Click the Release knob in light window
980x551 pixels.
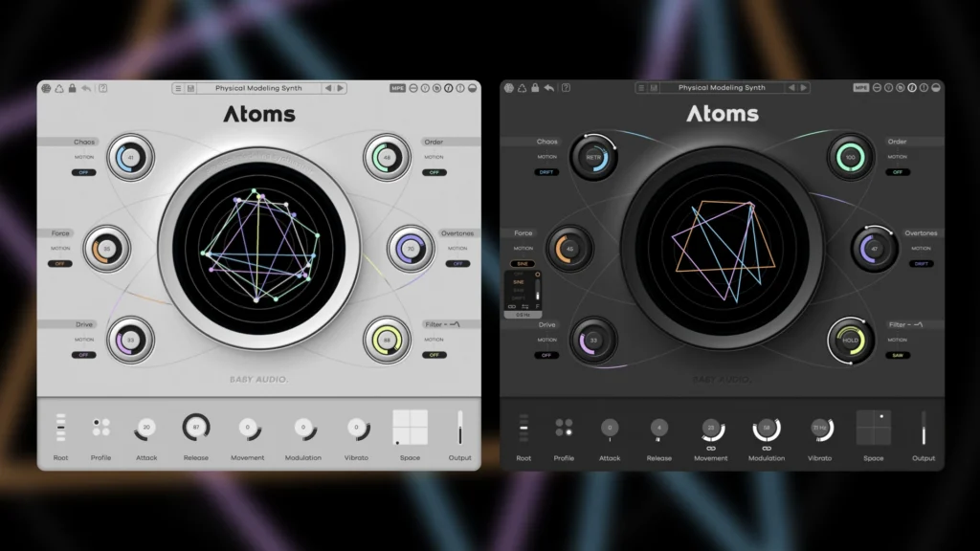click(195, 428)
